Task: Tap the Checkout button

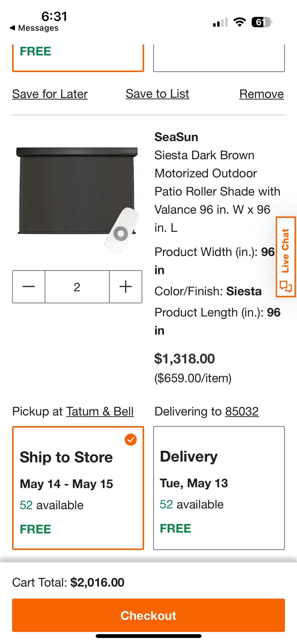Action: coord(148,615)
